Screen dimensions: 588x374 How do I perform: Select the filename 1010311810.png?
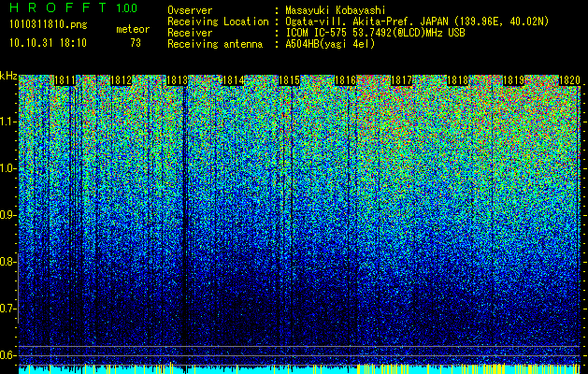coord(49,25)
